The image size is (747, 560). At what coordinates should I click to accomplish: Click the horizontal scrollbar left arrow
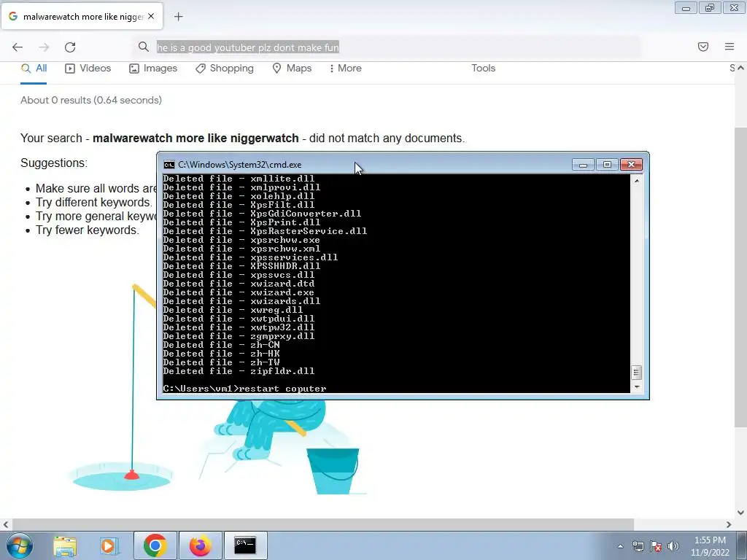[6, 524]
